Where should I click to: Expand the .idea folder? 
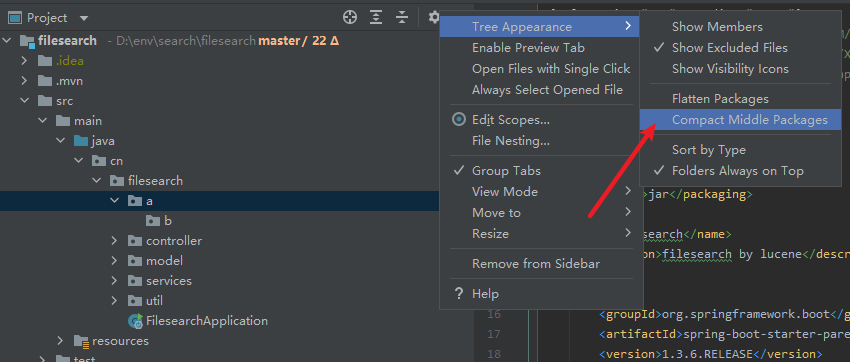(24, 61)
